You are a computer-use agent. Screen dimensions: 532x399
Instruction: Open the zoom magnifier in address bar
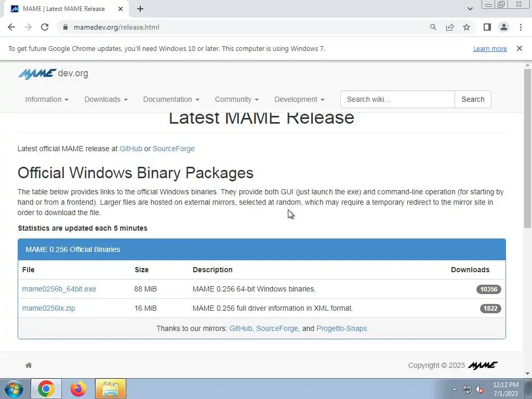(433, 27)
